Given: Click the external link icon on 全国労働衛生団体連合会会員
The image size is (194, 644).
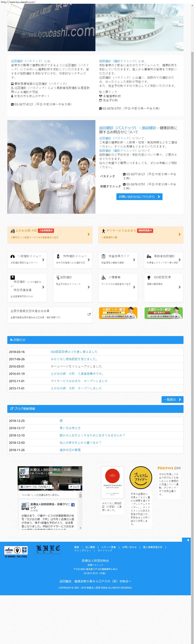Looking at the screenshot, I should pos(89,315).
